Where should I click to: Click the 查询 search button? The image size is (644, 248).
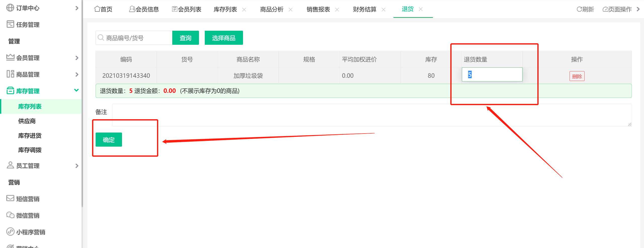click(x=185, y=37)
